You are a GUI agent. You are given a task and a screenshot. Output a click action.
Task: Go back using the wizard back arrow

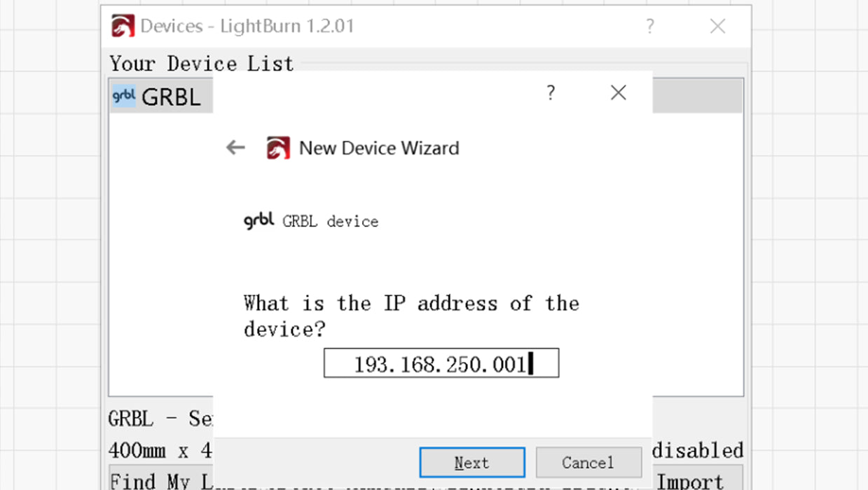click(235, 148)
